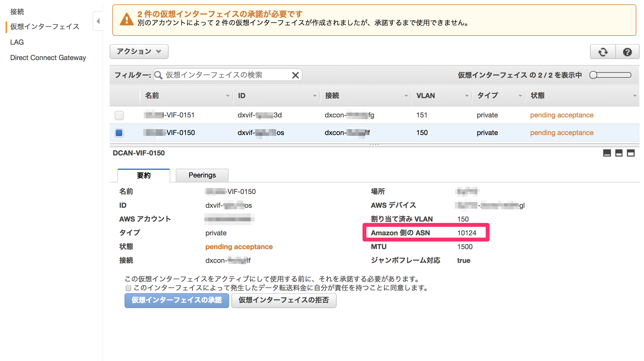The width and height of the screenshot is (644, 361).
Task: Click the ジャンボフレーム対応 value true
Action: click(464, 260)
